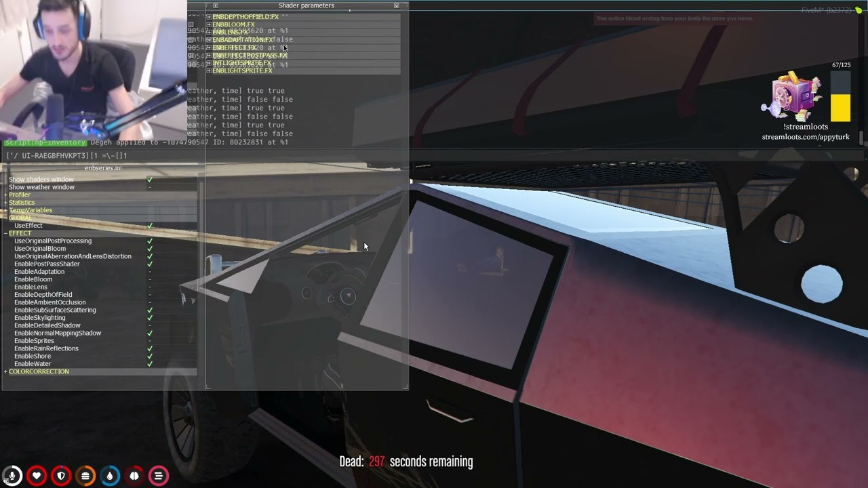Toggle EnableShore checkbox
The image size is (868, 488).
tap(150, 356)
